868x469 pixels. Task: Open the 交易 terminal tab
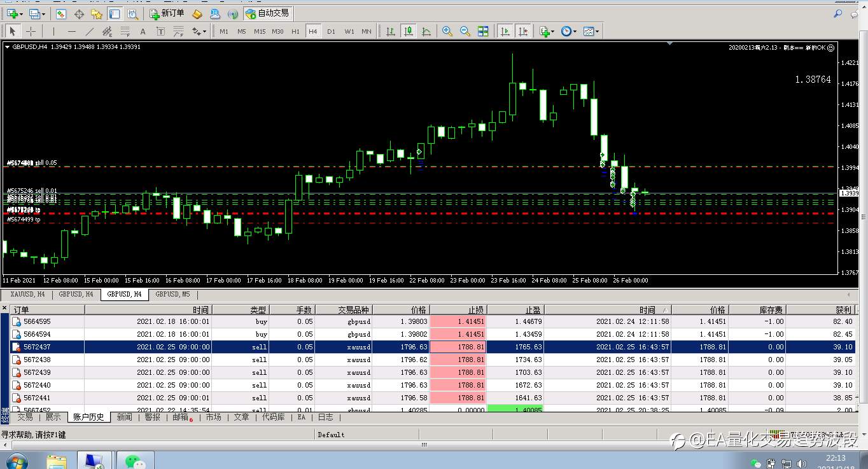25,417
